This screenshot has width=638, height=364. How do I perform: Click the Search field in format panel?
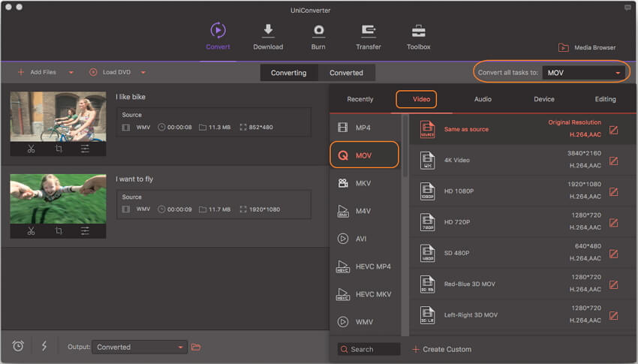click(369, 349)
